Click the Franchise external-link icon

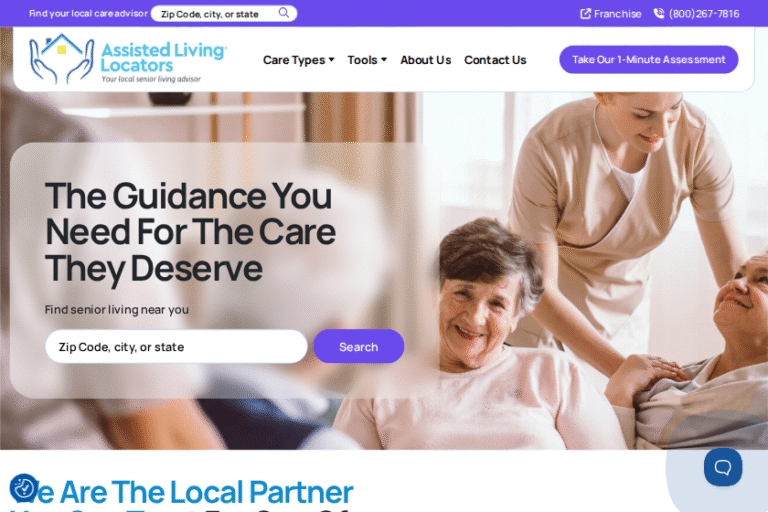pos(585,14)
